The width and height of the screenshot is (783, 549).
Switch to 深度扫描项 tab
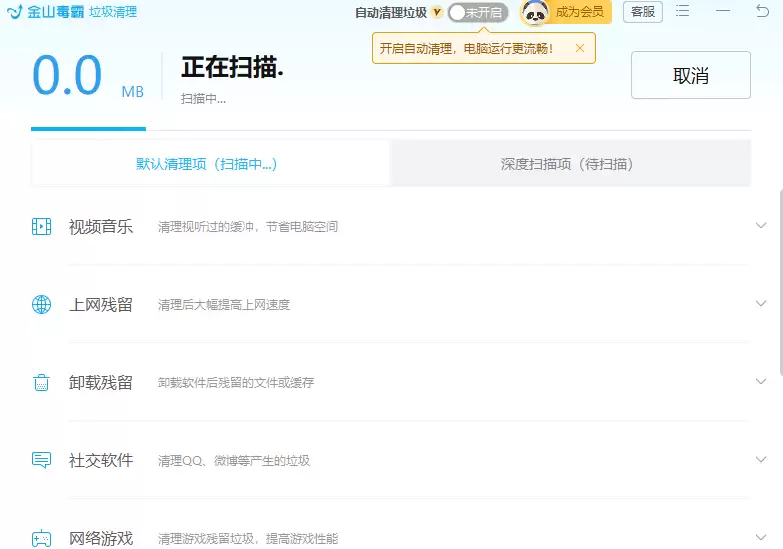pyautogui.click(x=570, y=164)
